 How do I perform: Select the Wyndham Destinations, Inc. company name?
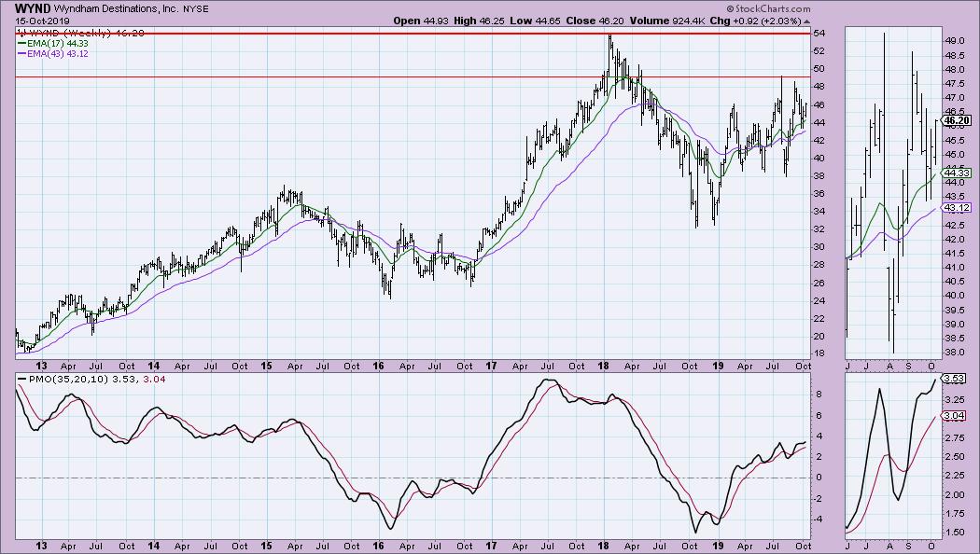point(117,9)
